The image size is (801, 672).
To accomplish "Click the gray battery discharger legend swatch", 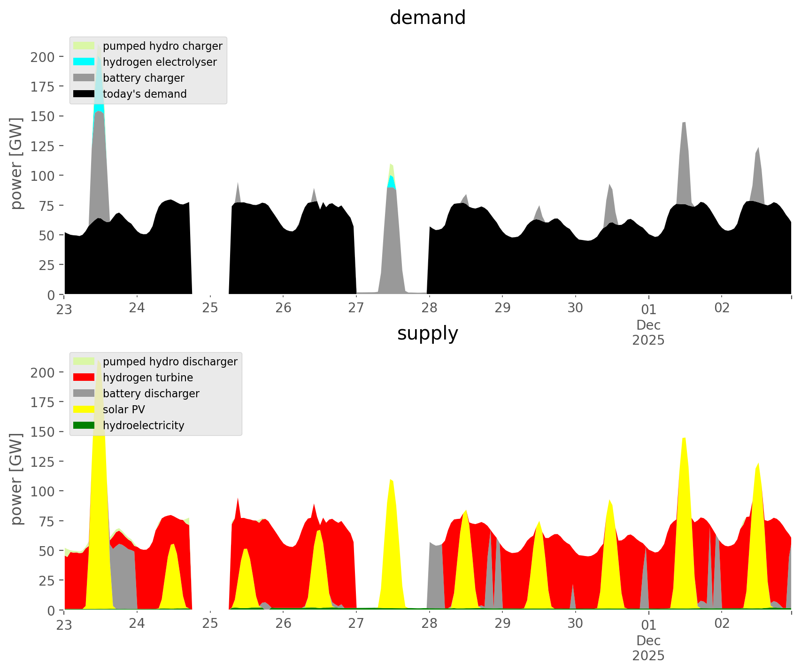I will pos(84,394).
